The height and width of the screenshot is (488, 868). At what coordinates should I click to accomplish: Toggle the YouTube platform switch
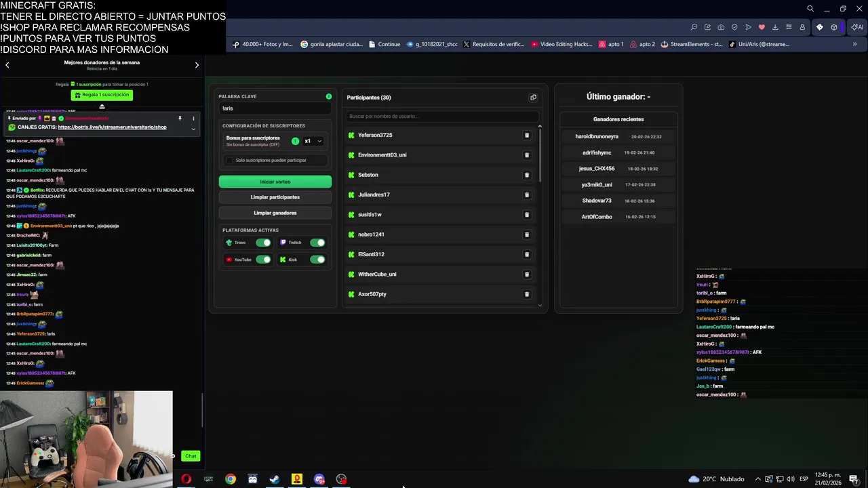pyautogui.click(x=263, y=260)
